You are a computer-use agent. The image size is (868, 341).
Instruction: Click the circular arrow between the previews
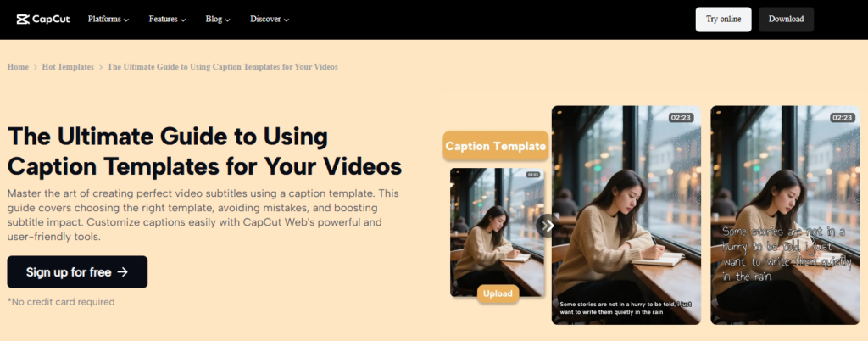547,226
